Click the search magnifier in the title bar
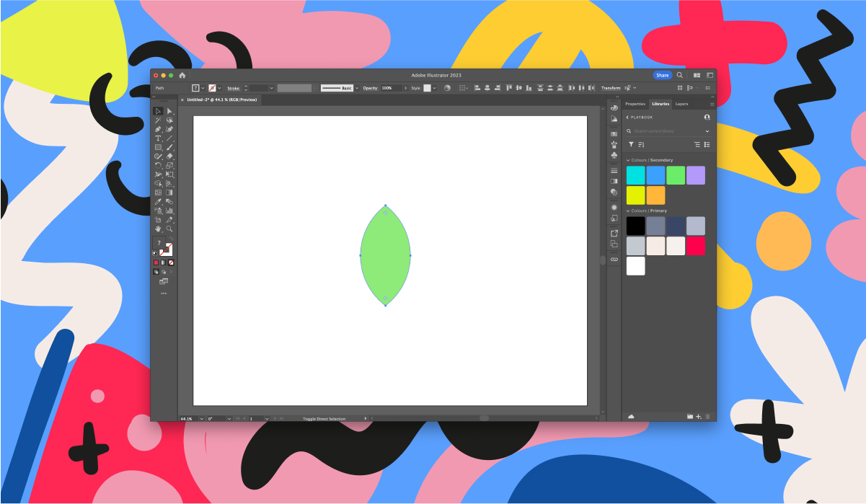 click(679, 75)
